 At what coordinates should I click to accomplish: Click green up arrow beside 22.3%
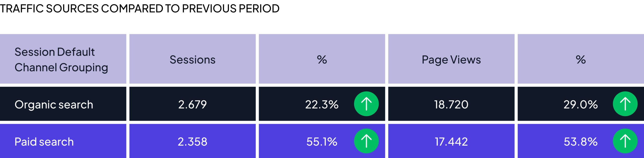click(366, 104)
